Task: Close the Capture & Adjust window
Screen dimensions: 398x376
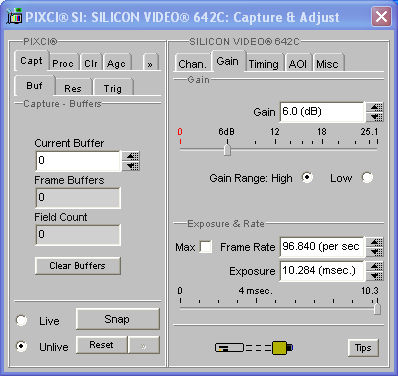Action: click(381, 16)
